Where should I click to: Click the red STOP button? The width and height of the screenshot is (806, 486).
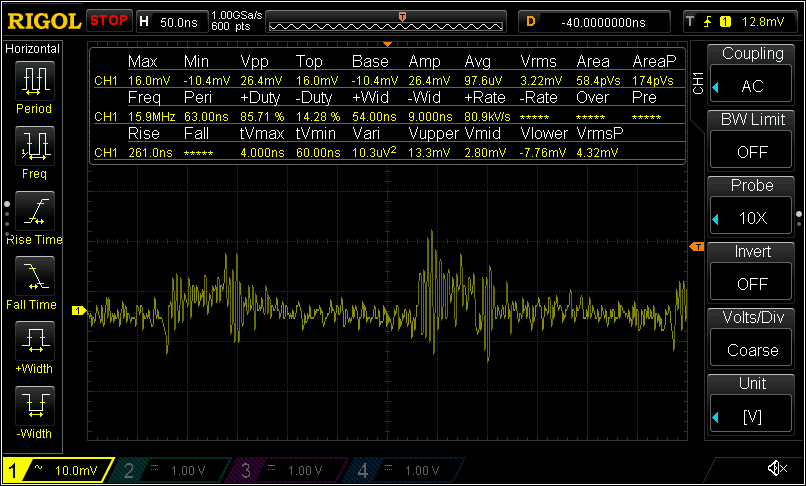(108, 20)
